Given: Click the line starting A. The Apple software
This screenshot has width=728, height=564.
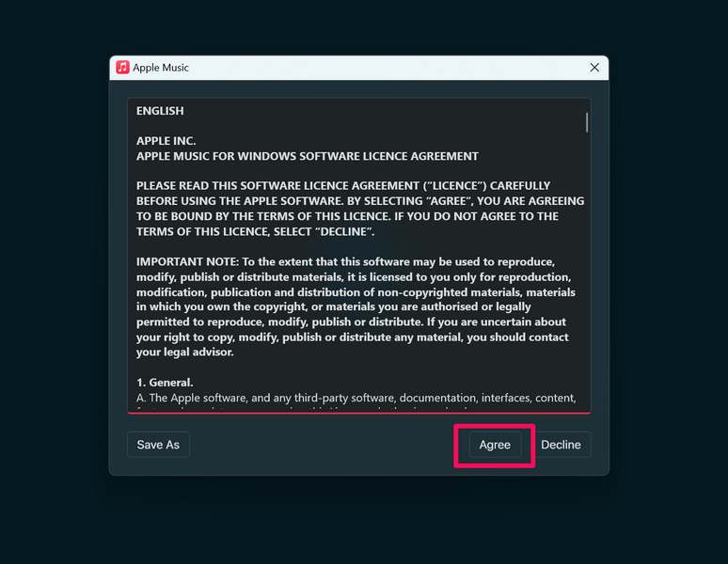Looking at the screenshot, I should (356, 398).
